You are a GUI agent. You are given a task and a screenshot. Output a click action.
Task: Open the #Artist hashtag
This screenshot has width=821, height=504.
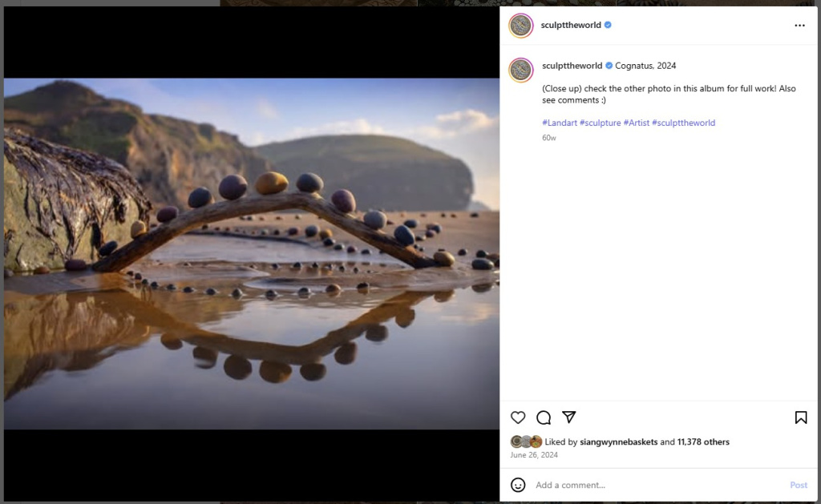tap(636, 123)
